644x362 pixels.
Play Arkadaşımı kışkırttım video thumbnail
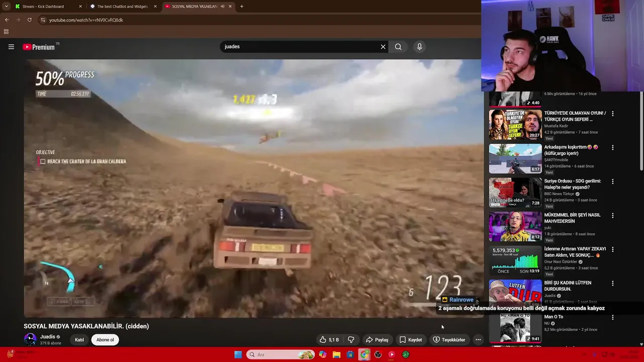click(515, 158)
